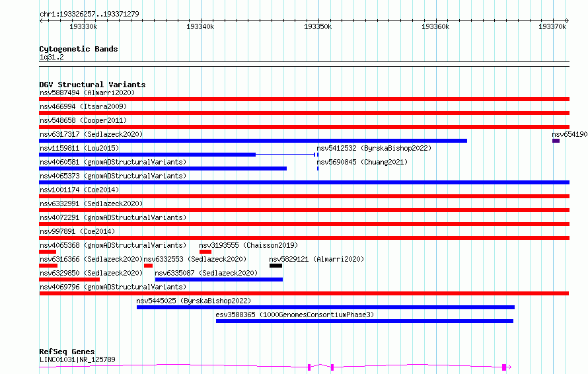
Task: Select the small red nsv3193555 (Chaisson2019) bar
Action: (205, 252)
